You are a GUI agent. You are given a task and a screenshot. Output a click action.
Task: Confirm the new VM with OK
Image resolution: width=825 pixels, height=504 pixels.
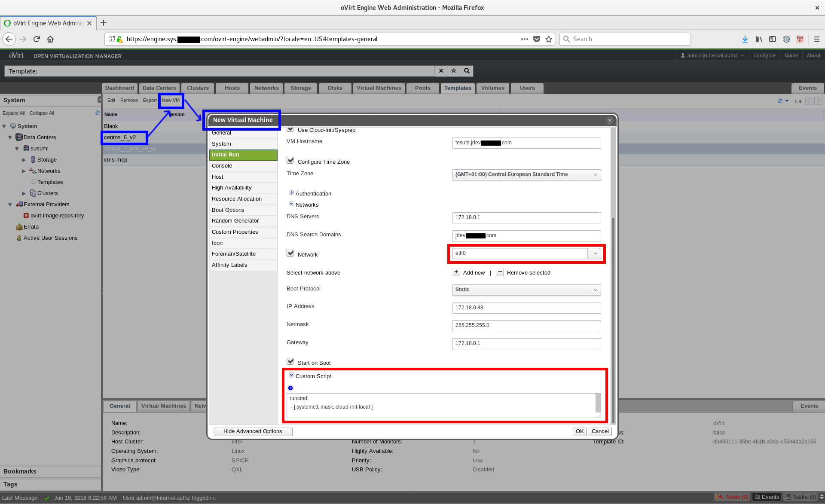(579, 431)
